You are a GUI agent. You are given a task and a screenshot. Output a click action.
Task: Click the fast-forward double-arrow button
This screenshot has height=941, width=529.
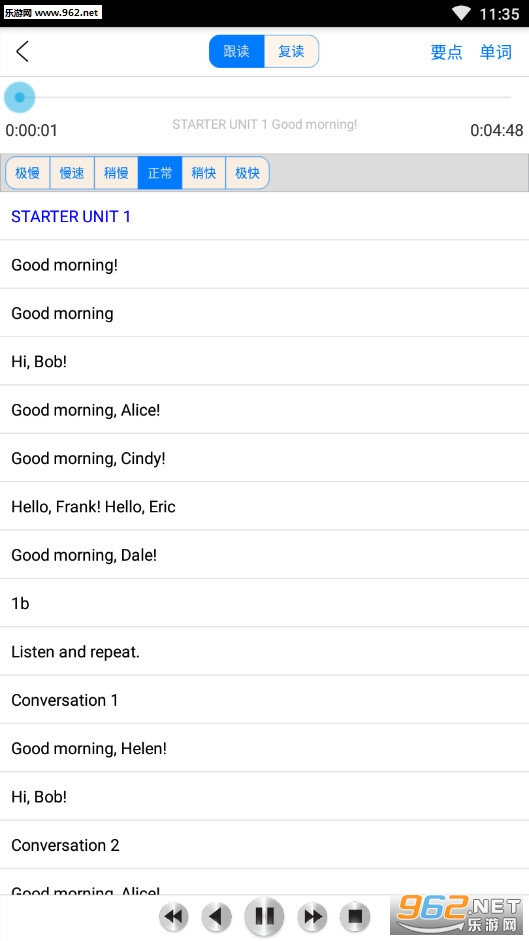[312, 916]
